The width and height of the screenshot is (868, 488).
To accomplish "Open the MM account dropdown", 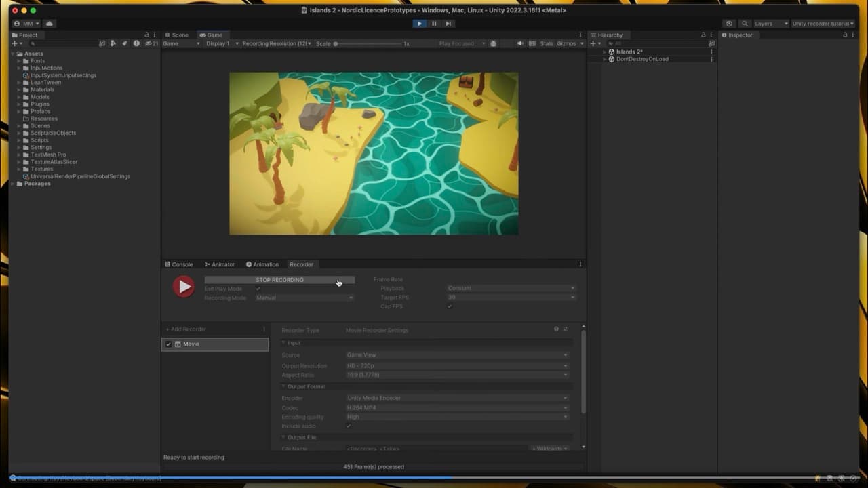I will click(x=26, y=24).
